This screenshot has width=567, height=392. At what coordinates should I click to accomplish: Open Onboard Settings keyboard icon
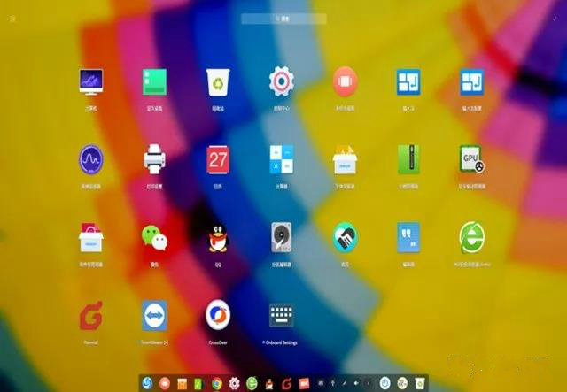coord(282,315)
